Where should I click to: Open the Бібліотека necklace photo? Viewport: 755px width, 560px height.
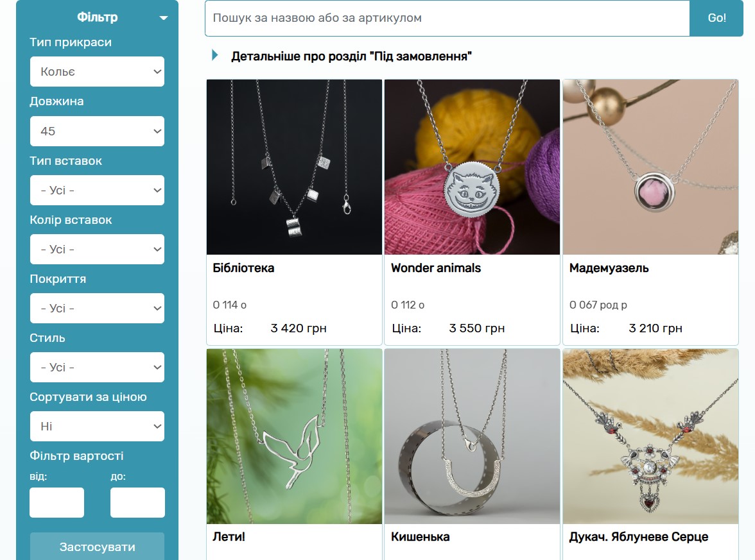[x=294, y=167]
